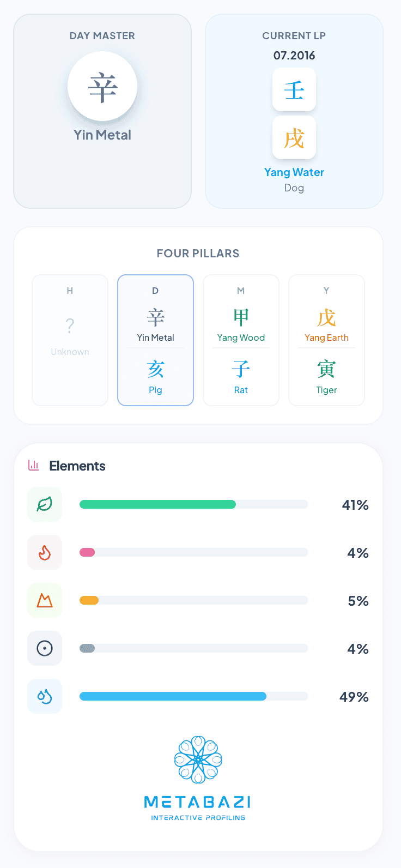The width and height of the screenshot is (401, 868).
Task: Select the Month pillar Yang Wood Rat card
Action: (x=241, y=340)
